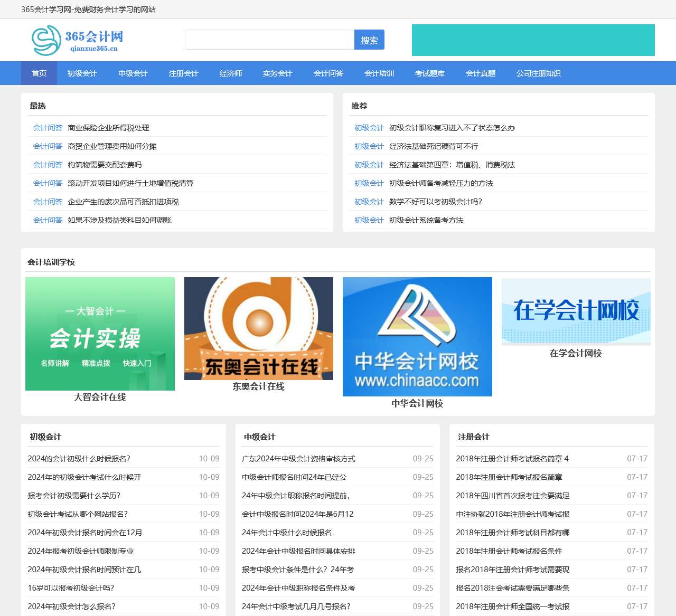The height and width of the screenshot is (616, 676).
Task: Click 会计问答 tag beside 构筑物需要交配套费吗
Action: click(x=48, y=165)
